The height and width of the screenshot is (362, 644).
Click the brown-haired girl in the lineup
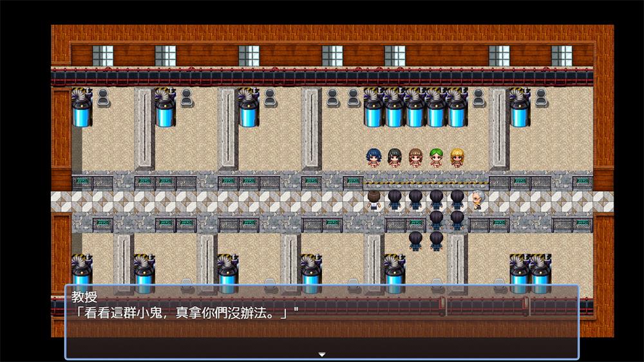[415, 158]
